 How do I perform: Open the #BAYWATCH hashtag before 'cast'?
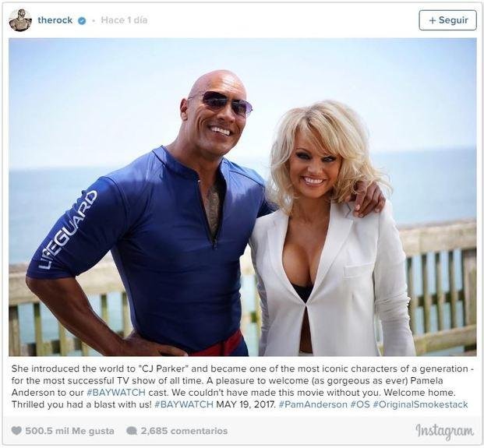pyautogui.click(x=116, y=393)
